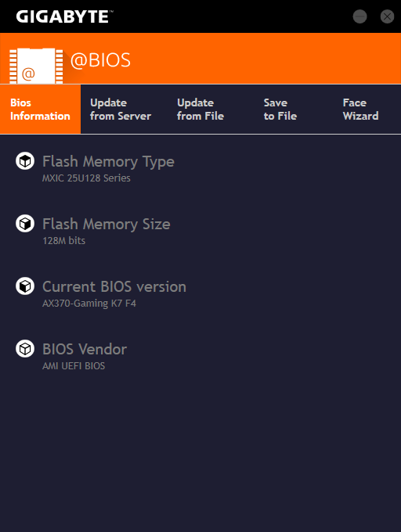401x532 pixels.
Task: Open the Update from Server tab
Action: coord(121,110)
